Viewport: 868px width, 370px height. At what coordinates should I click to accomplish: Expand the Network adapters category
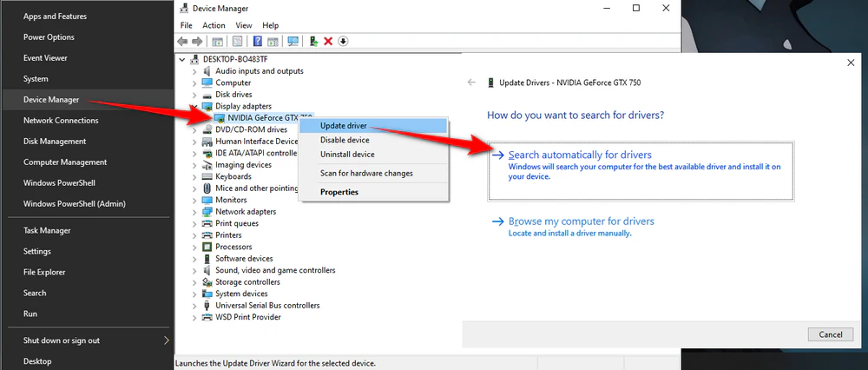[x=194, y=212]
